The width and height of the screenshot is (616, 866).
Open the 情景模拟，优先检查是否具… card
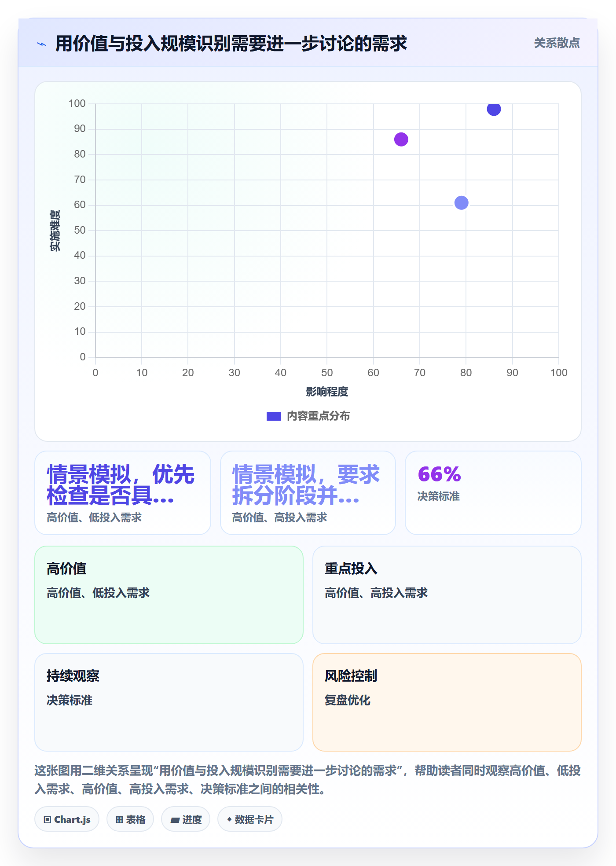pos(123,493)
